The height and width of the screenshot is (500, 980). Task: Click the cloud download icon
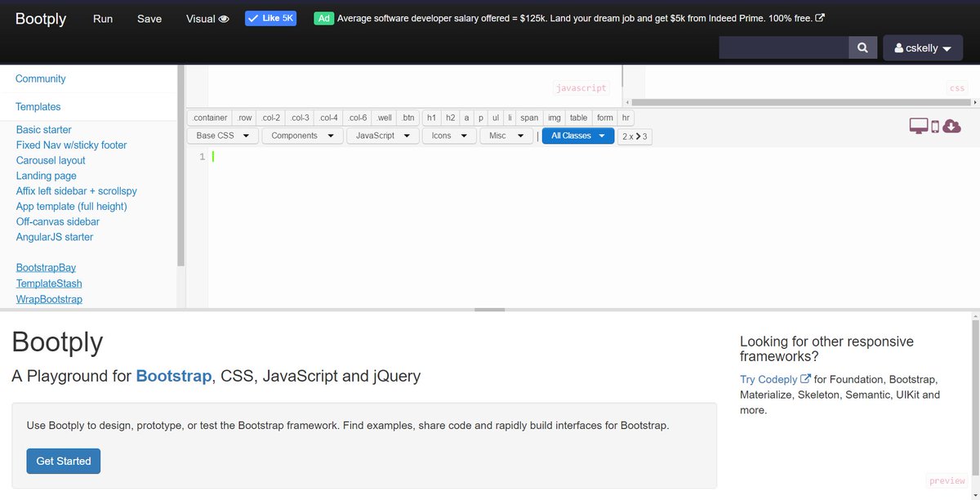click(x=951, y=126)
